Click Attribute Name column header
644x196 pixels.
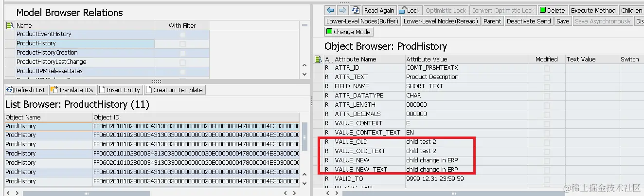tap(369, 59)
